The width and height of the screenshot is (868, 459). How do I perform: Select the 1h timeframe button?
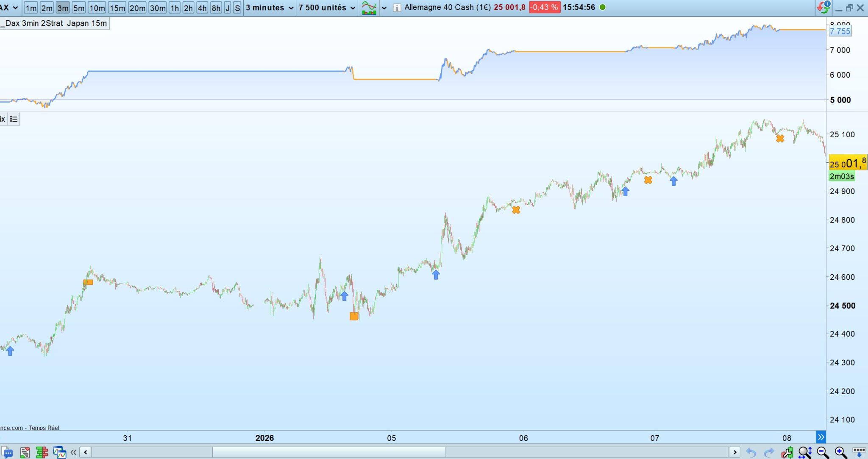tap(174, 8)
